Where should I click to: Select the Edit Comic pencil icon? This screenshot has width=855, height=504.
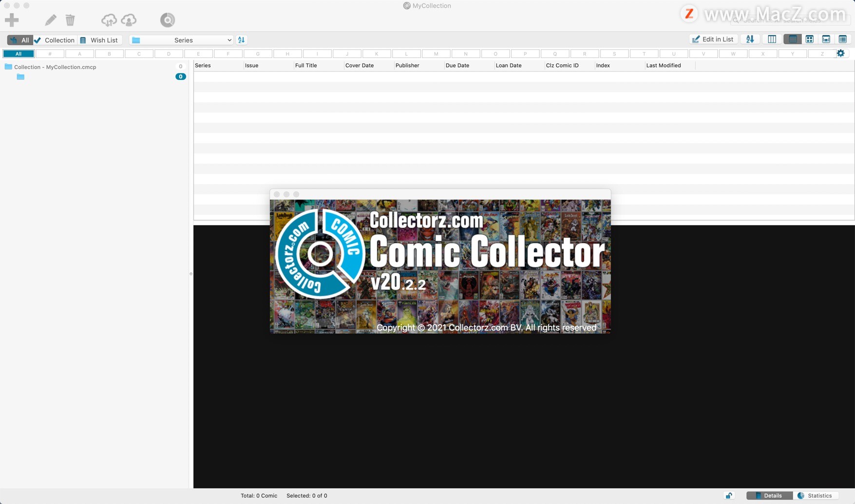(50, 19)
